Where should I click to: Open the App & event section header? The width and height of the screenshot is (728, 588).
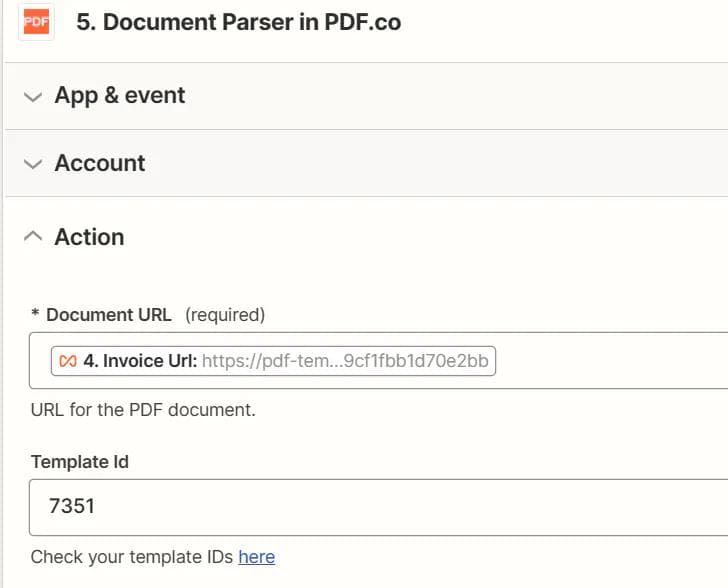click(x=120, y=96)
